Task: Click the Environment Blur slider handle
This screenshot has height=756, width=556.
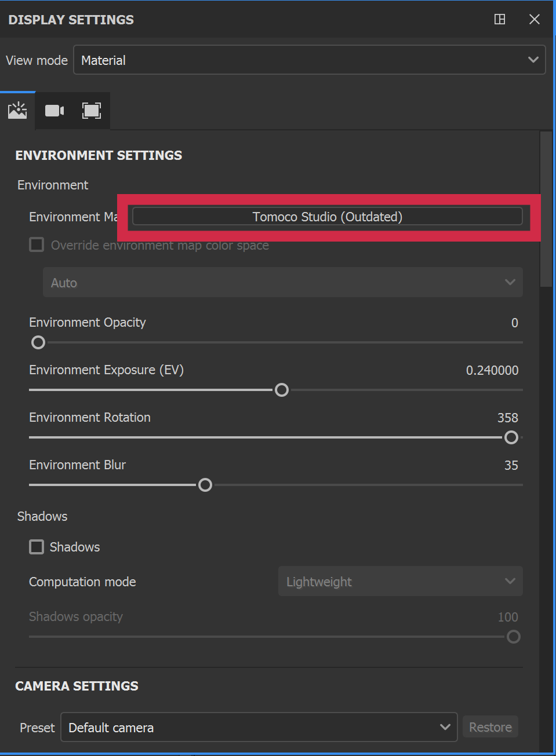Action: [205, 485]
